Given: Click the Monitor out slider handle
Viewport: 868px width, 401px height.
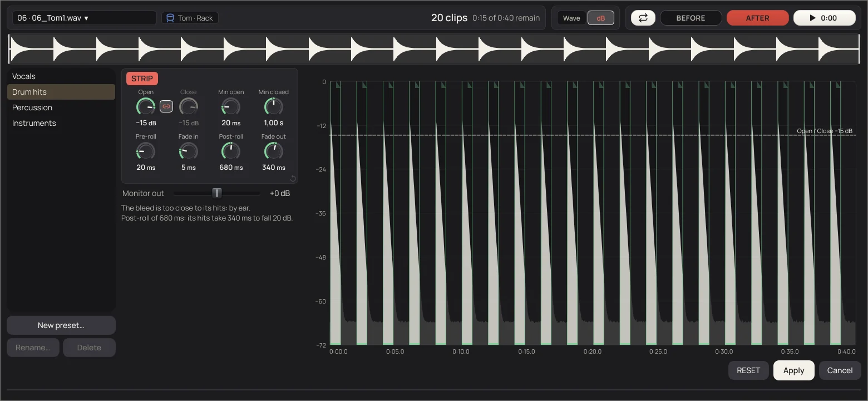Looking at the screenshot, I should [217, 193].
